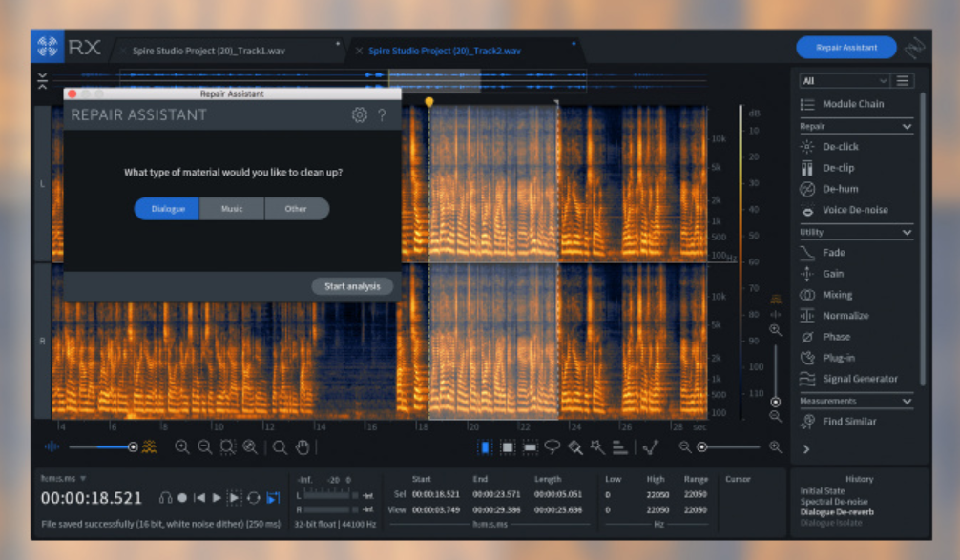Click the instant process tool icon
The image size is (960, 560).
click(x=650, y=447)
